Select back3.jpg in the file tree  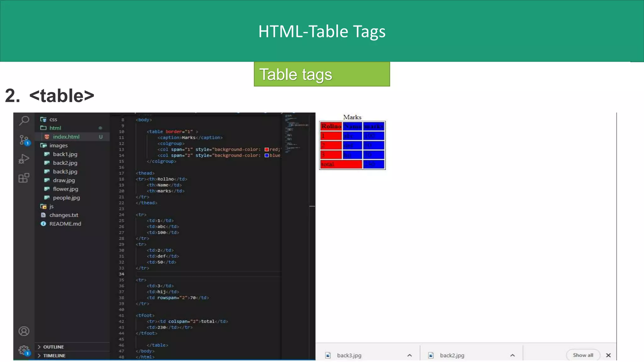65,172
